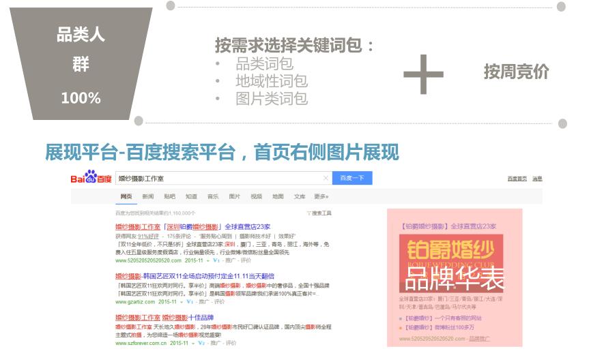Switch to the 图片 tab

tap(235, 196)
